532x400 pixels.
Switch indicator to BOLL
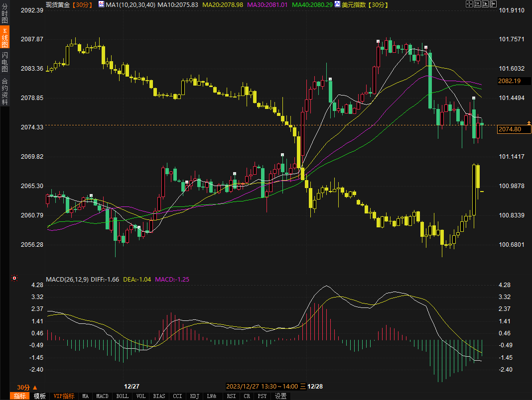point(122,396)
